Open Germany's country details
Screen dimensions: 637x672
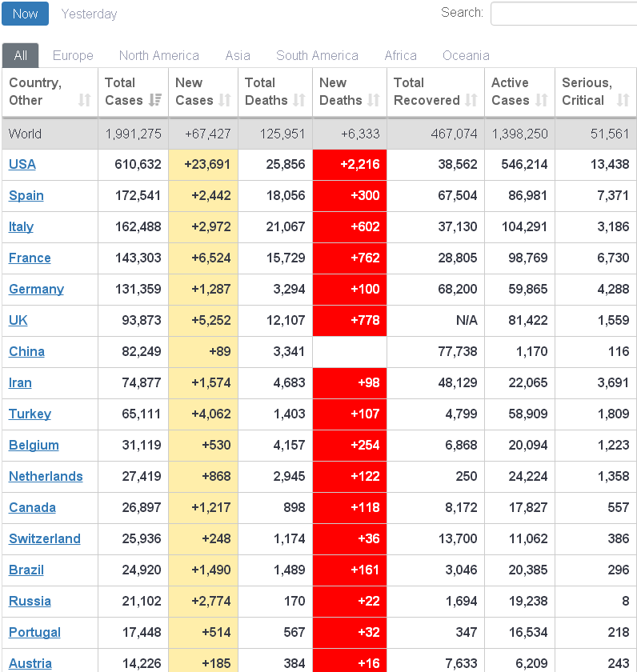coord(36,289)
